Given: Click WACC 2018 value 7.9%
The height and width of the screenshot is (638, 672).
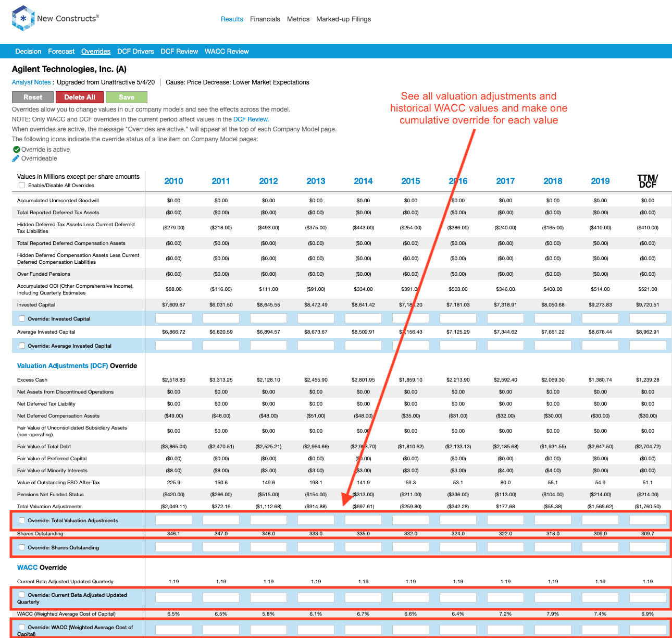Looking at the screenshot, I should (x=553, y=614).
